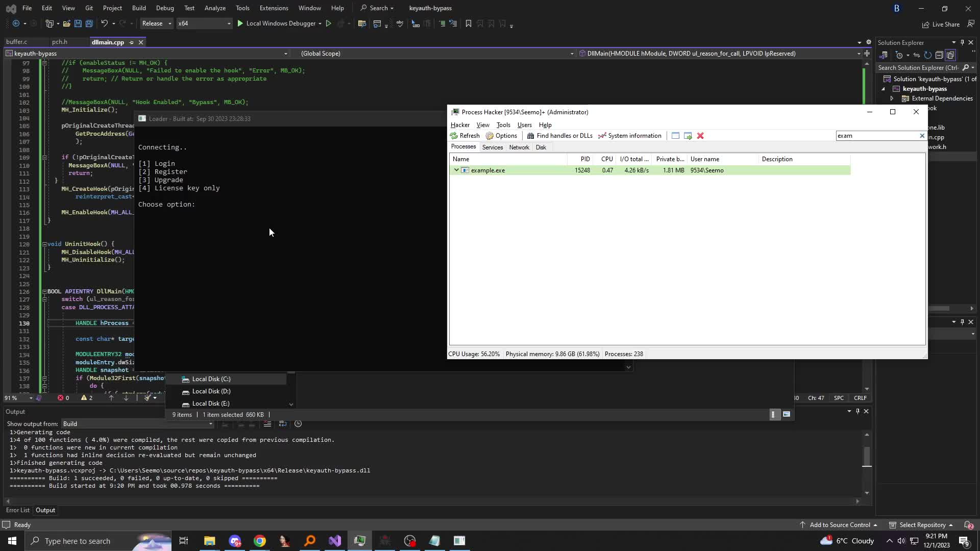Open a file with the Open File icon
Screen dimensions: 980x551
(x=66, y=23)
